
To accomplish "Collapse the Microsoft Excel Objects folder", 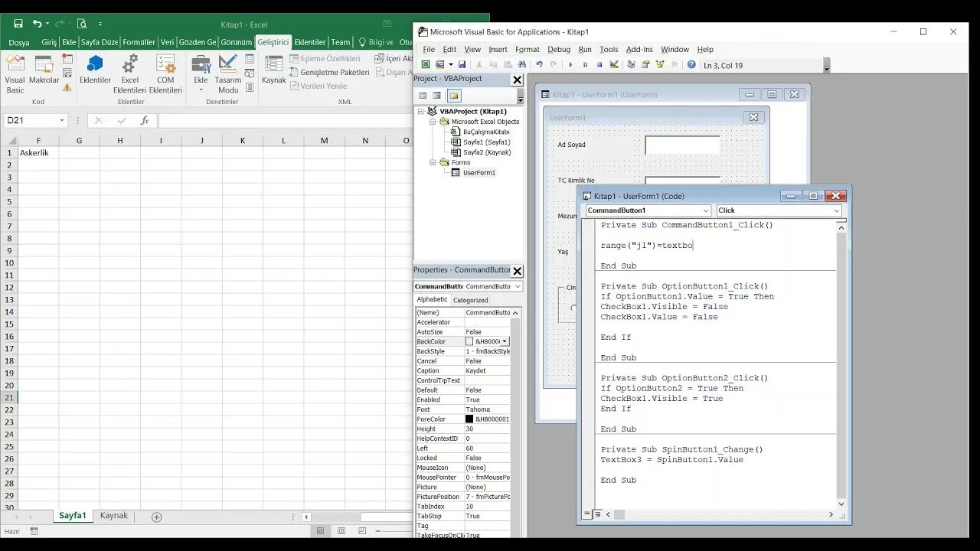I will click(x=433, y=122).
